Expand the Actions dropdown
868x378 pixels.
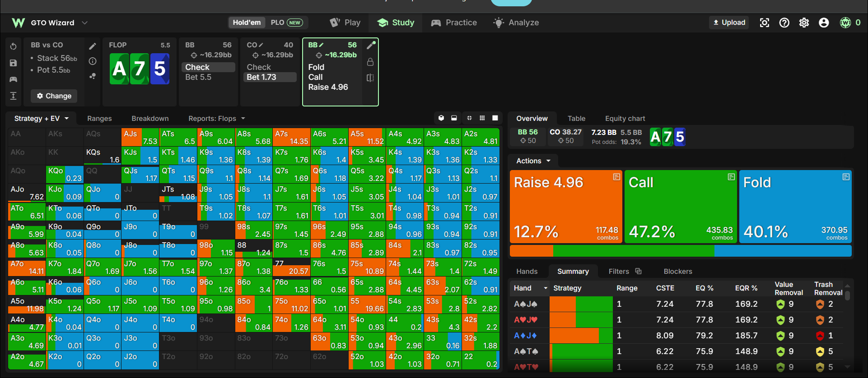(x=533, y=161)
